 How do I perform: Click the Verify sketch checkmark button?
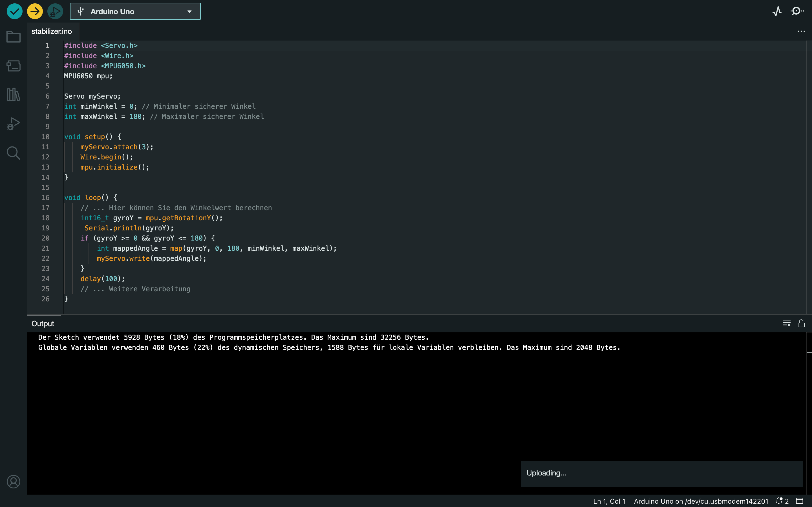pyautogui.click(x=14, y=11)
